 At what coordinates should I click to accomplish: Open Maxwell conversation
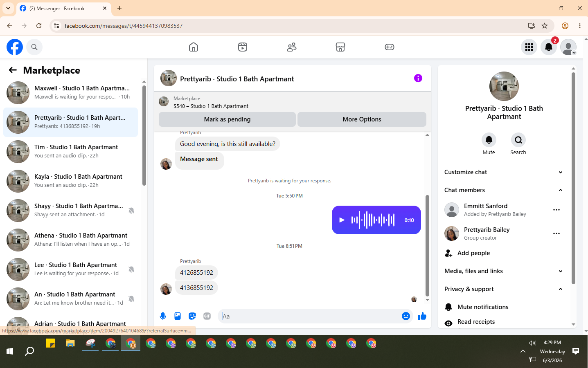coord(71,93)
